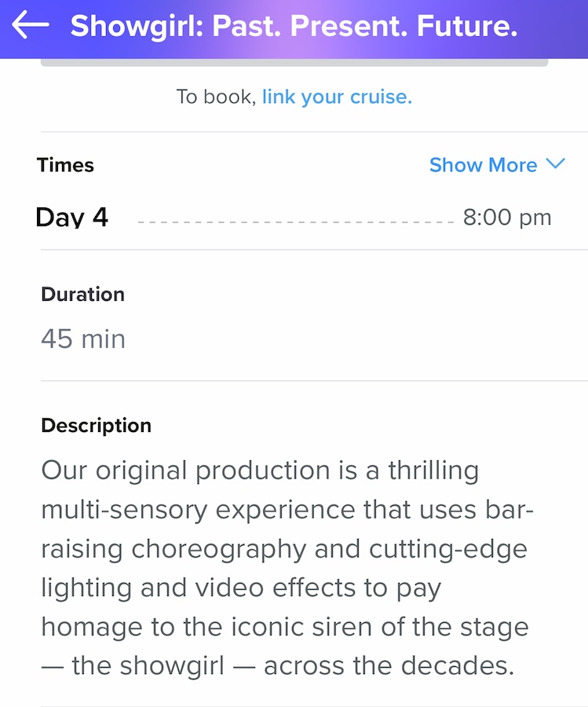Viewport: 588px width, 707px height.
Task: Choose the 8:00 pm showtime
Action: click(507, 218)
